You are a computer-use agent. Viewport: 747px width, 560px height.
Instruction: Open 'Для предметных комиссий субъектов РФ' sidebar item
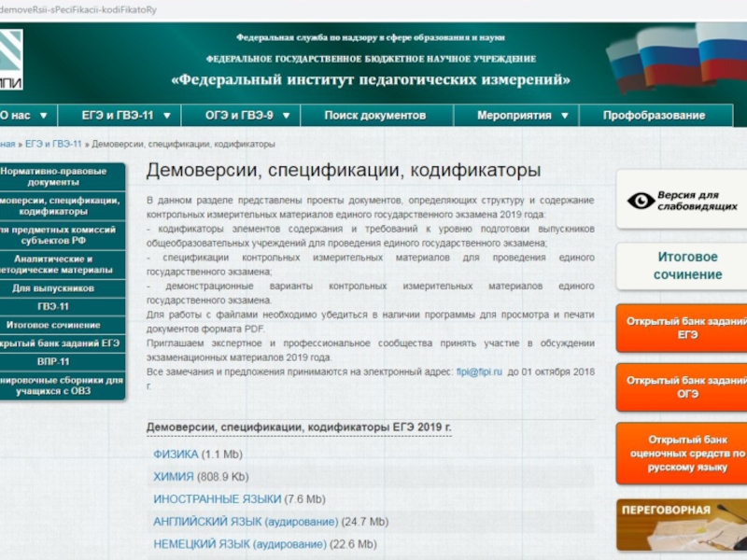point(62,235)
